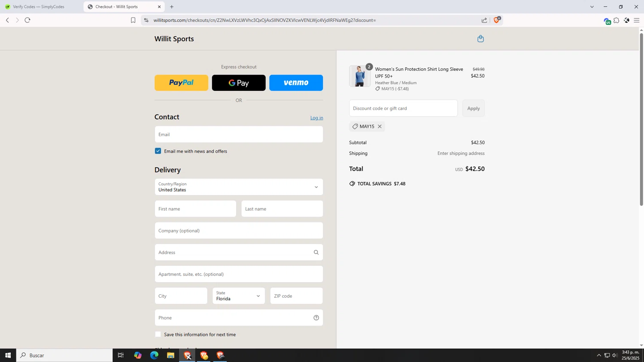Open the tab search dropdown arrow
This screenshot has width=644, height=362.
[592, 7]
